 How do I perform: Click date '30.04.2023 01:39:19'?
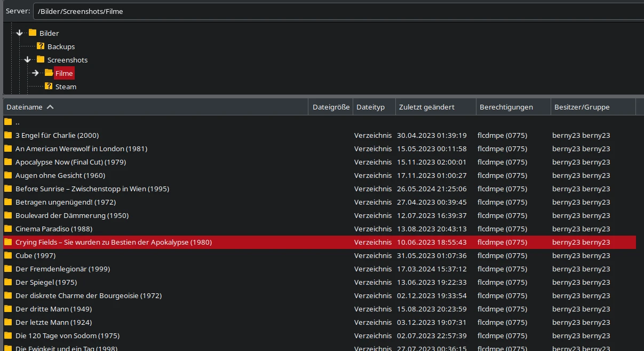(432, 135)
